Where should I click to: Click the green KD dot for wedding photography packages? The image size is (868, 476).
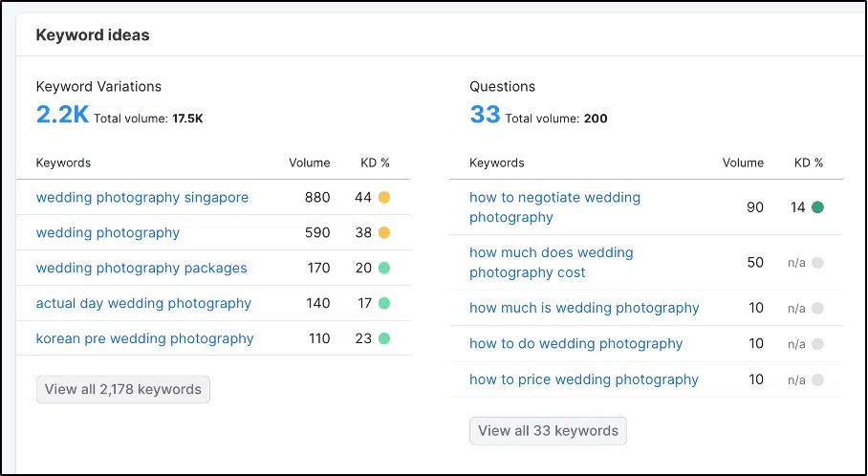384,268
